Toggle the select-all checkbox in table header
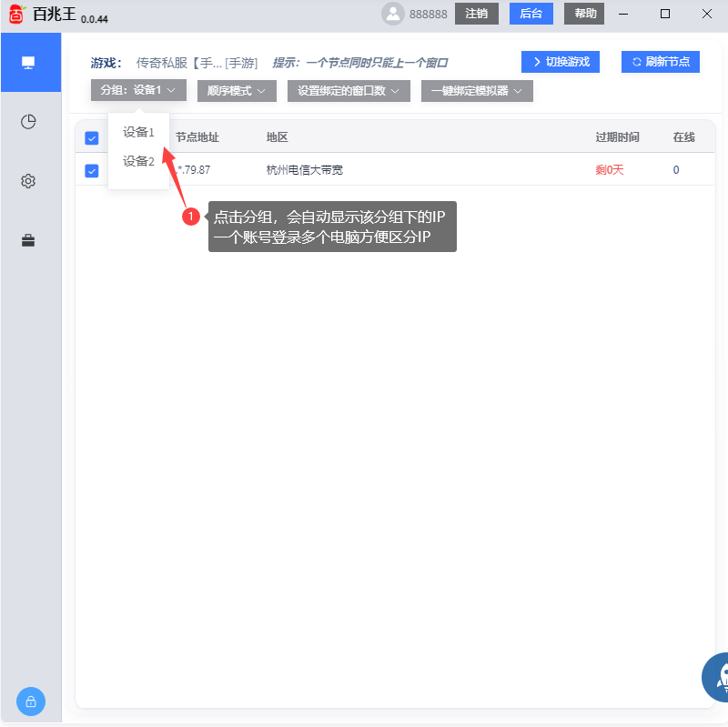 pos(91,137)
